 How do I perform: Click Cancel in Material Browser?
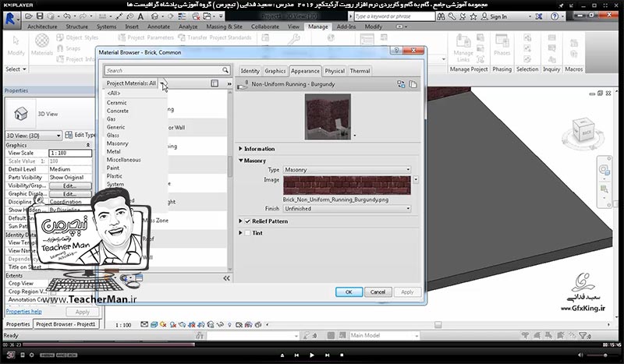pos(378,292)
